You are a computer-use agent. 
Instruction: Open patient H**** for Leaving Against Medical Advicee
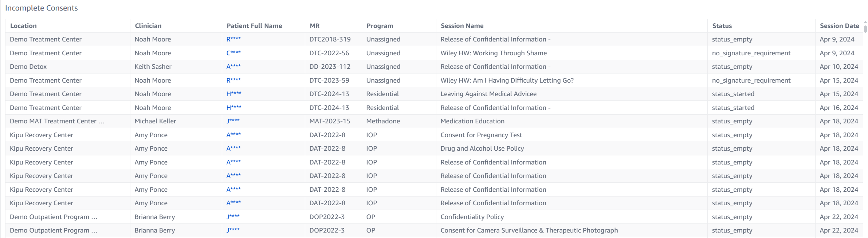tap(234, 94)
